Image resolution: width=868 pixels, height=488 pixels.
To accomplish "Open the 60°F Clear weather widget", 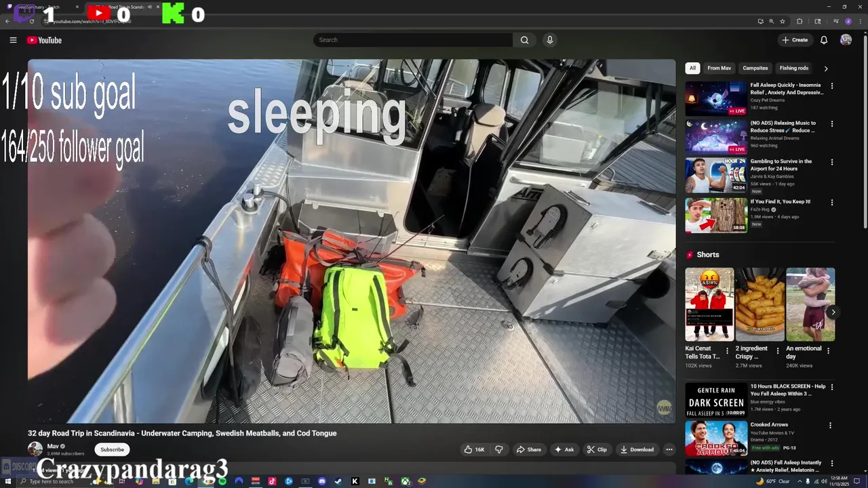I will coord(772,481).
